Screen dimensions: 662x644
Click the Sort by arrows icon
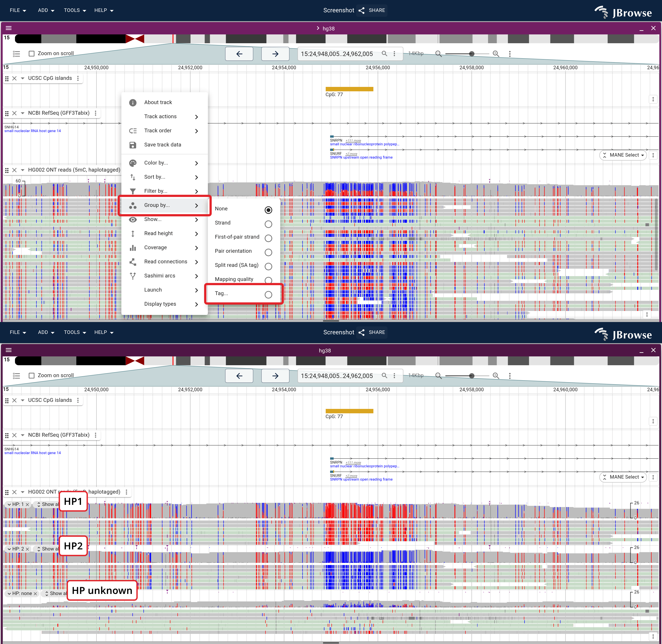tap(133, 177)
